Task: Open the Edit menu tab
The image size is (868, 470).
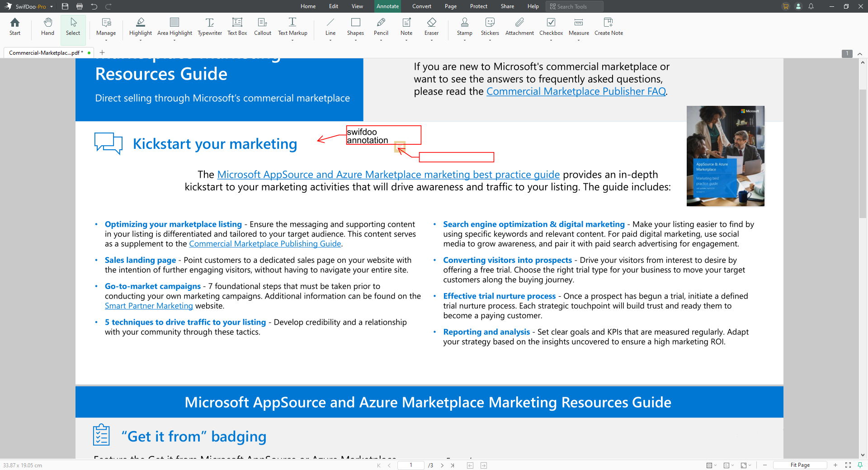Action: (x=334, y=6)
